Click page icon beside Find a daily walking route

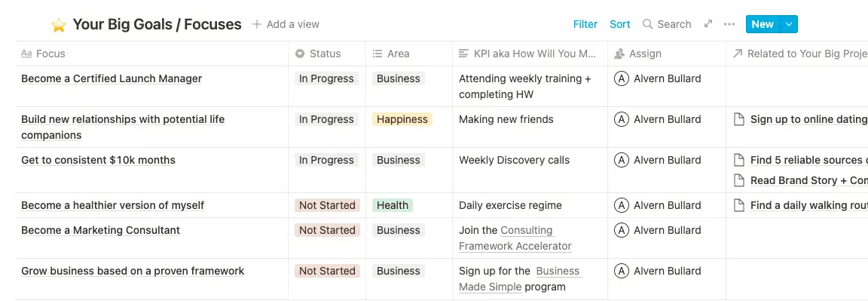[x=738, y=205]
